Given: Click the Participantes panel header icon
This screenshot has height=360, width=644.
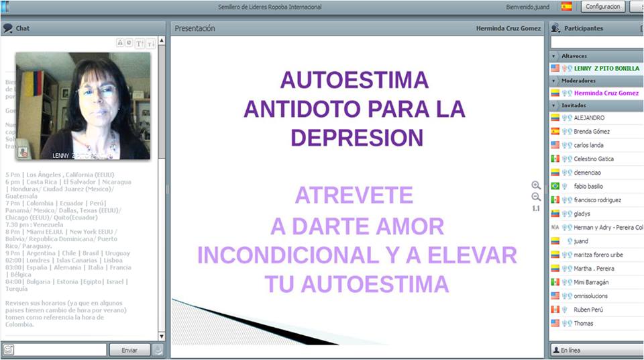Looking at the screenshot, I should tap(555, 28).
